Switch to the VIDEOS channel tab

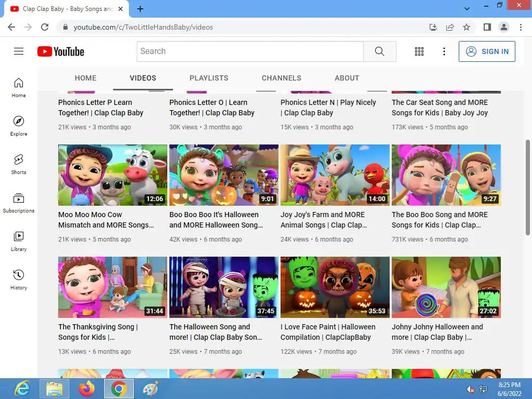pos(143,78)
